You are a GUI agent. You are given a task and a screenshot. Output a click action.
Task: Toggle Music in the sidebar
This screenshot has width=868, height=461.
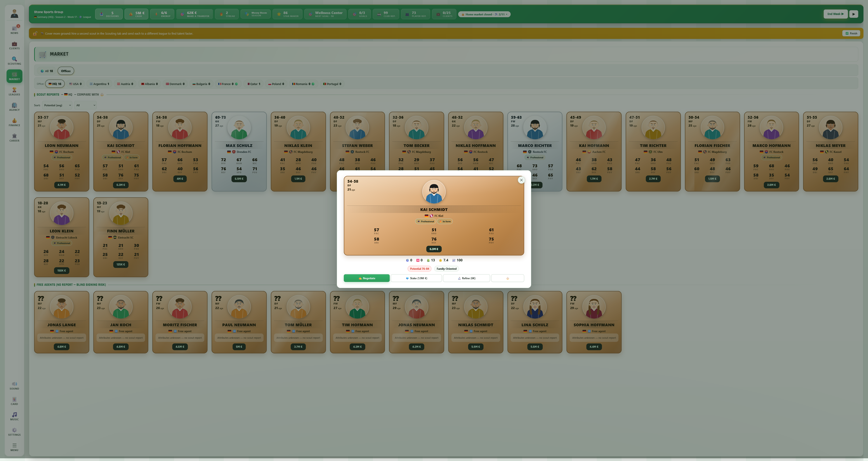click(14, 416)
